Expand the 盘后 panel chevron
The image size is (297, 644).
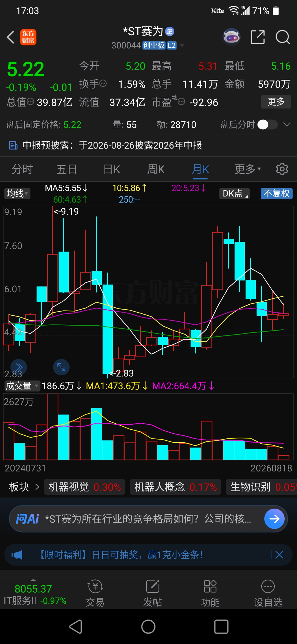tap(287, 125)
